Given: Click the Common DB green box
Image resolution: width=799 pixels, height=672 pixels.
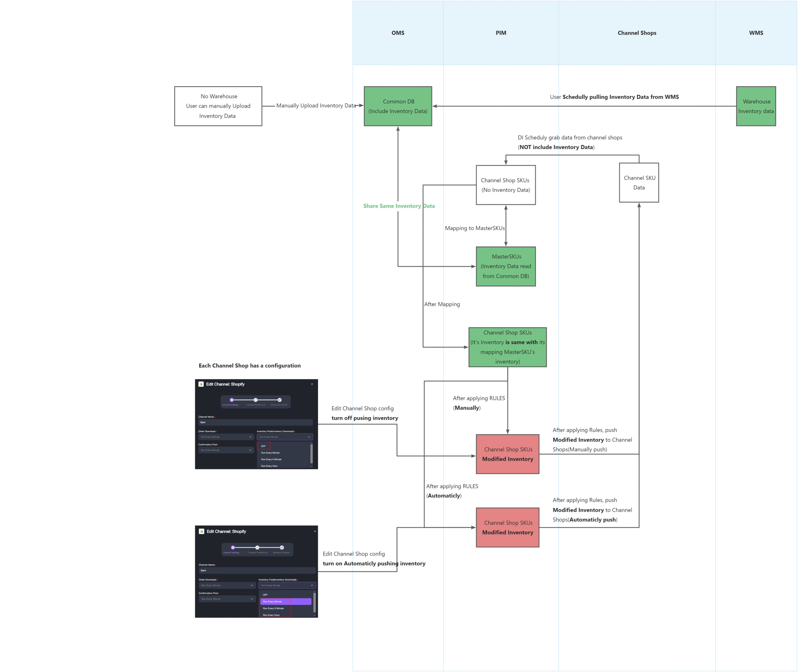Looking at the screenshot, I should coord(398,106).
